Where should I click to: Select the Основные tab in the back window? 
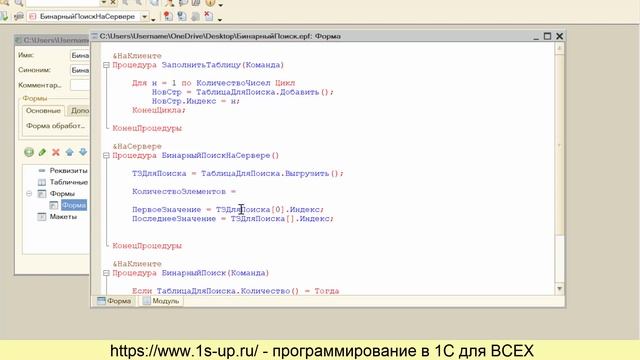(x=43, y=111)
